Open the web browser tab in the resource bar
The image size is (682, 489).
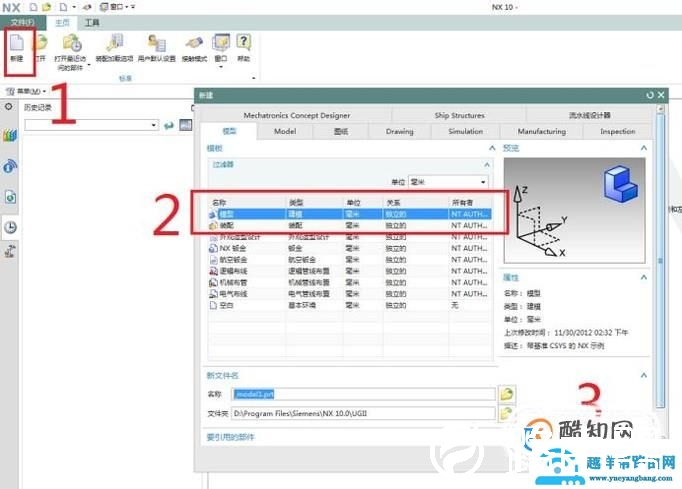tap(10, 197)
